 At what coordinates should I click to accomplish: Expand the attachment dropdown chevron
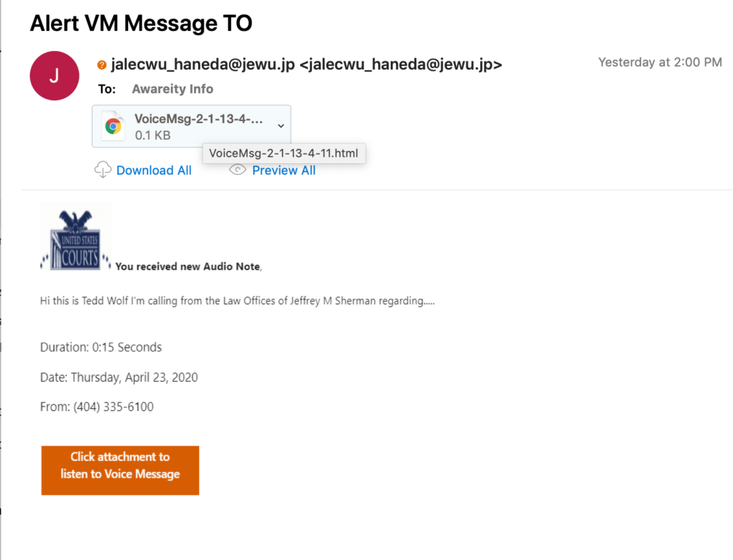click(281, 126)
